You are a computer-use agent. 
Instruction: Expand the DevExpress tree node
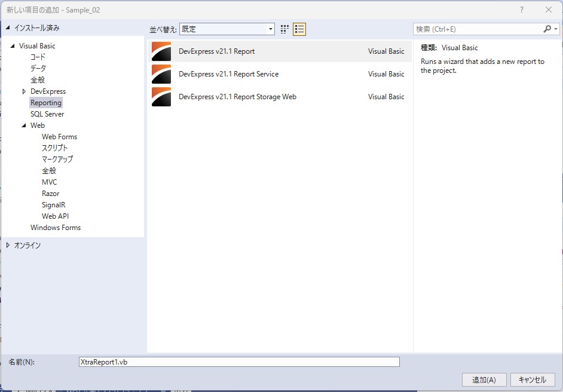pos(24,91)
